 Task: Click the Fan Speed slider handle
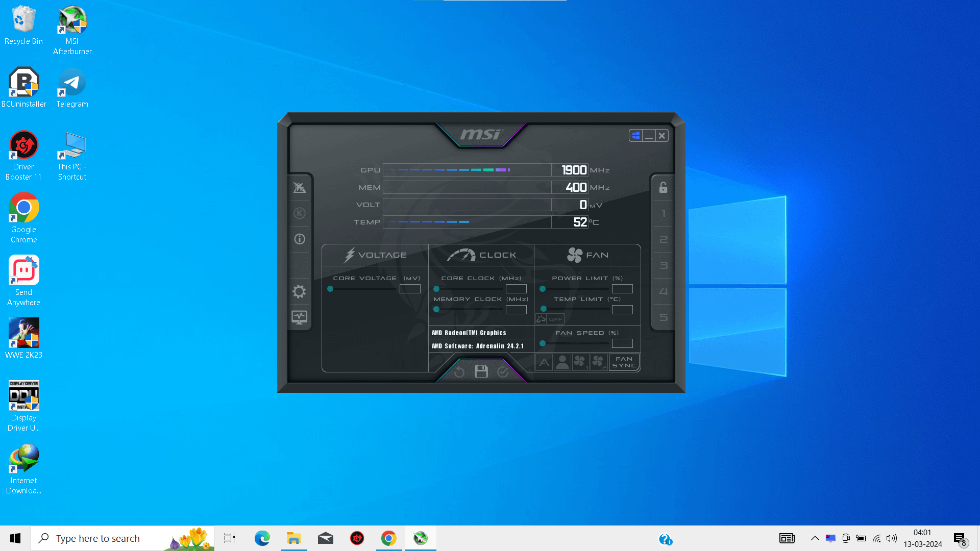pyautogui.click(x=543, y=343)
